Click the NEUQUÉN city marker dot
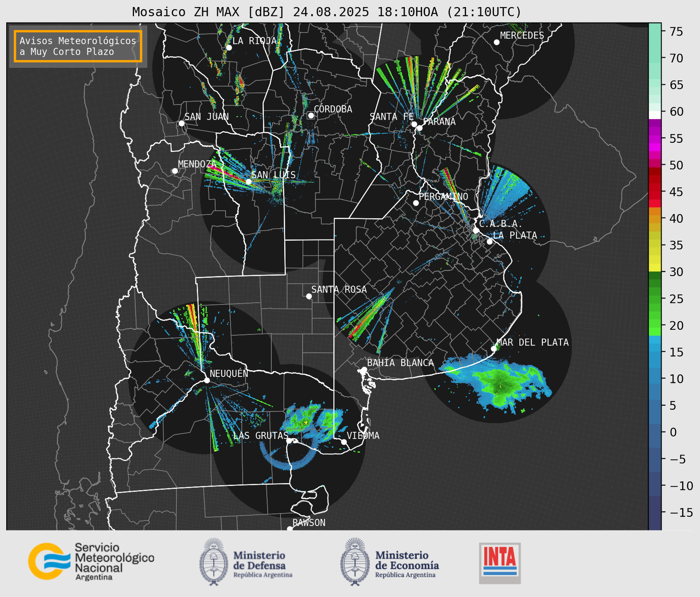The width and height of the screenshot is (700, 597). point(207,380)
